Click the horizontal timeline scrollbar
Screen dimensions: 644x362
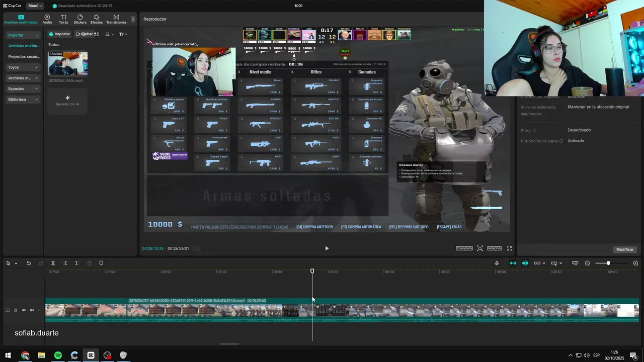[229, 344]
